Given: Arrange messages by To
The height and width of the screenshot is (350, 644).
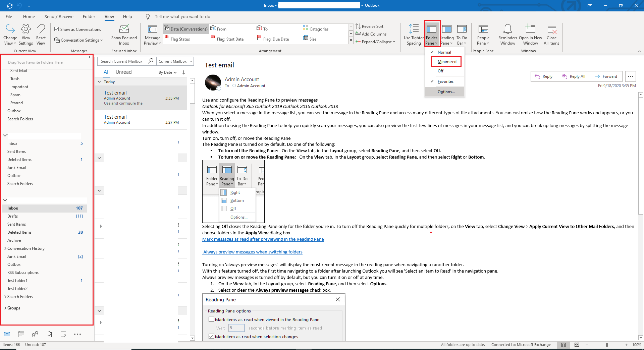Looking at the screenshot, I should click(262, 29).
